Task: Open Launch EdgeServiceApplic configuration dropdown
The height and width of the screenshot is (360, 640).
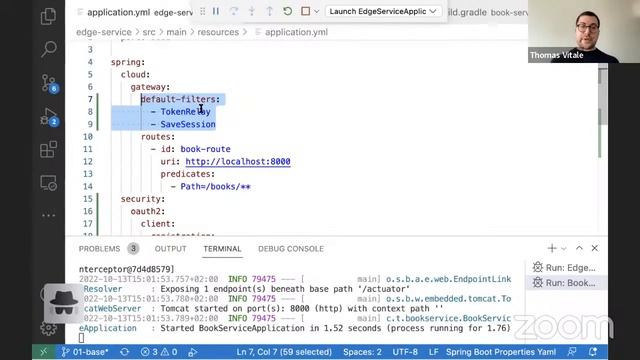Action: (x=383, y=11)
